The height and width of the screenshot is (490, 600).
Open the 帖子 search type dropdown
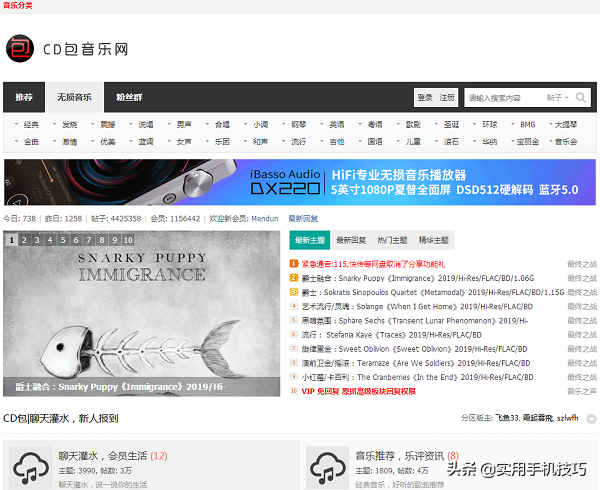click(x=554, y=98)
